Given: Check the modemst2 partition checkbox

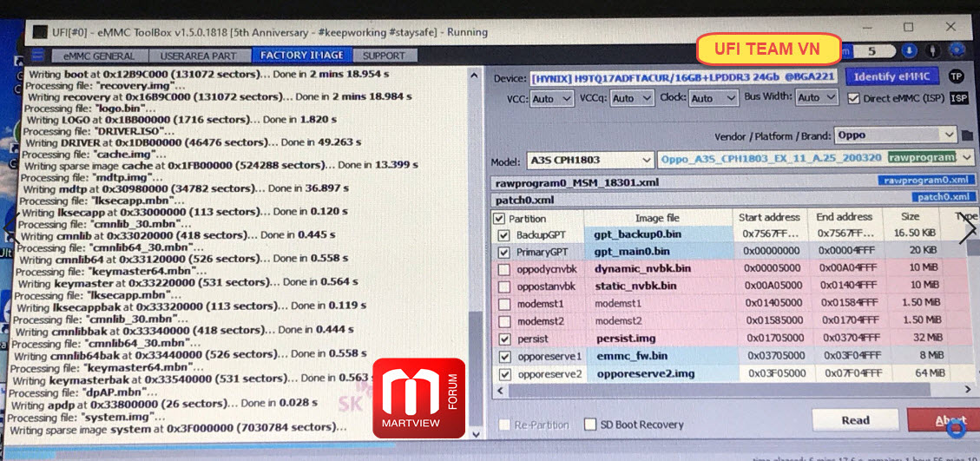Looking at the screenshot, I should [x=503, y=321].
